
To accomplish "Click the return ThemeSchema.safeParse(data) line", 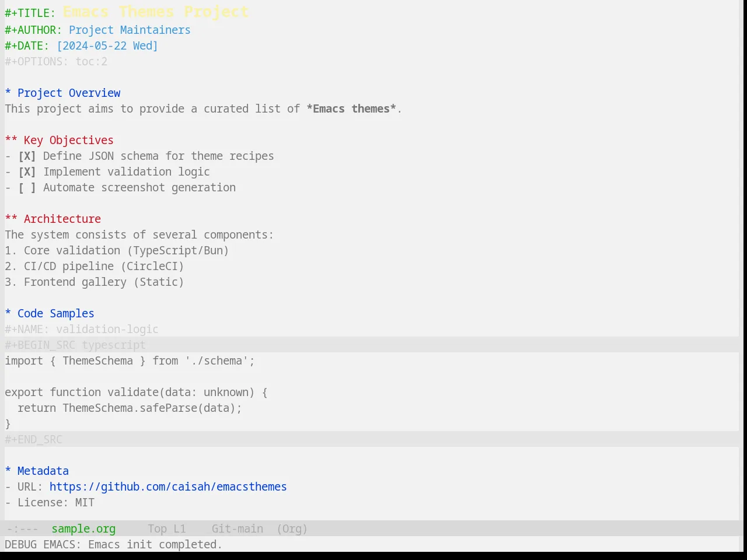I will tap(130, 408).
